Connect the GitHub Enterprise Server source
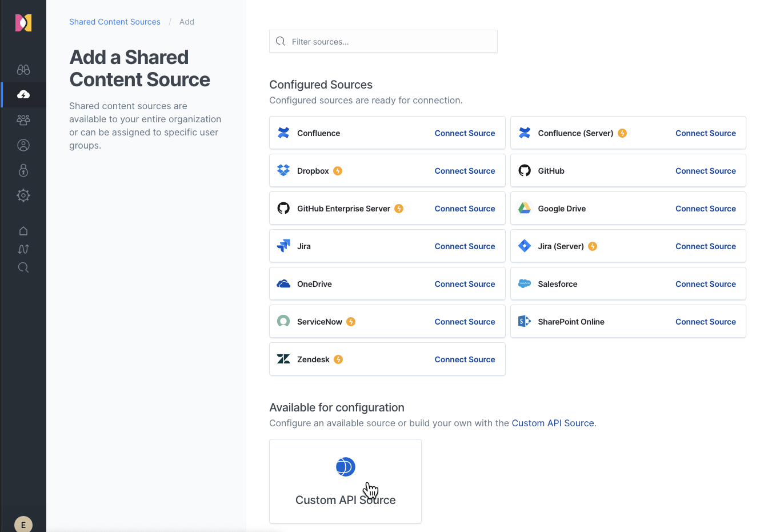Screen dimensions: 764x532 (x=465, y=209)
